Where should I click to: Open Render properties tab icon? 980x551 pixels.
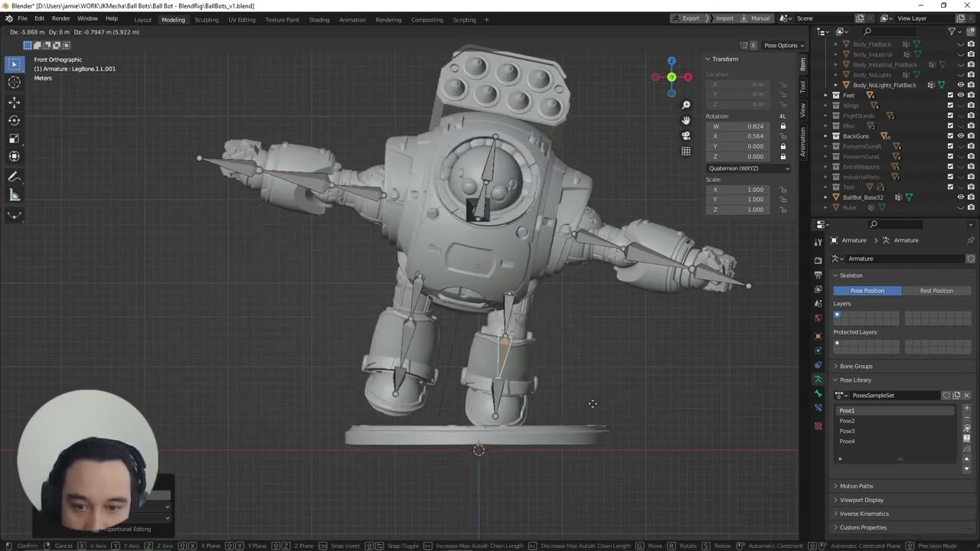(818, 260)
